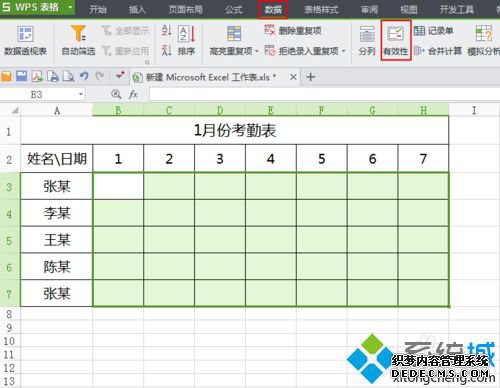Click the save icon in quick toolbar

(x=21, y=77)
